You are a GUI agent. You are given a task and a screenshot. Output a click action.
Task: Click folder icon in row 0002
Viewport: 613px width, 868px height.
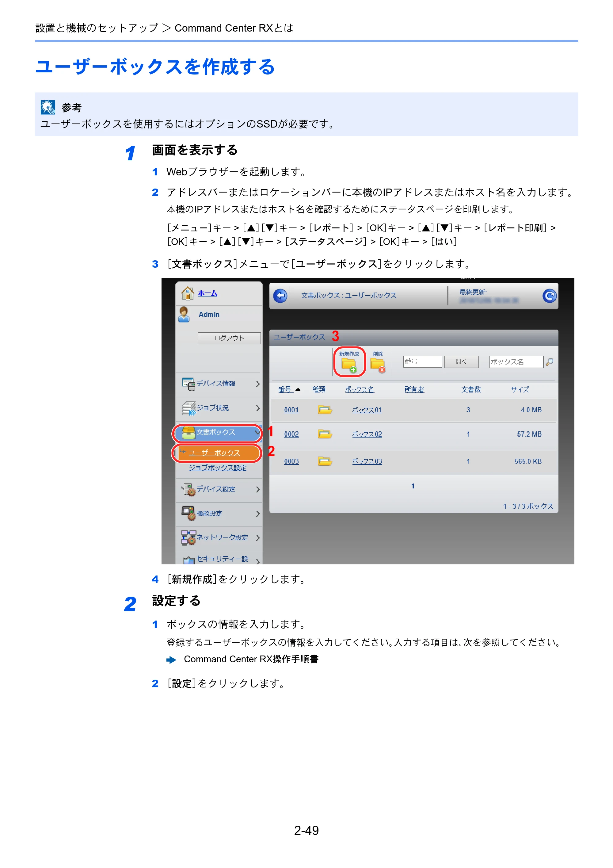325,434
